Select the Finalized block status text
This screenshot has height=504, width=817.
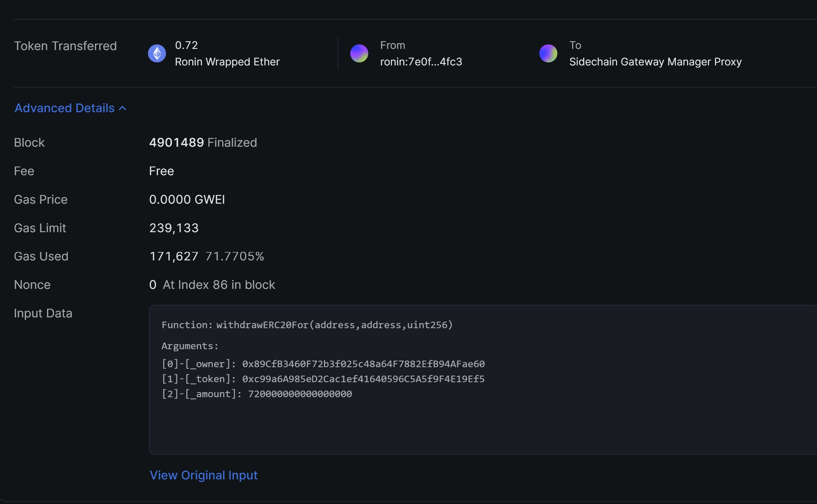[x=232, y=143]
